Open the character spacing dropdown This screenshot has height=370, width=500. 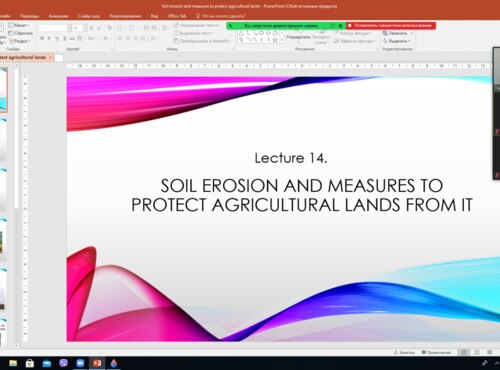(80, 38)
